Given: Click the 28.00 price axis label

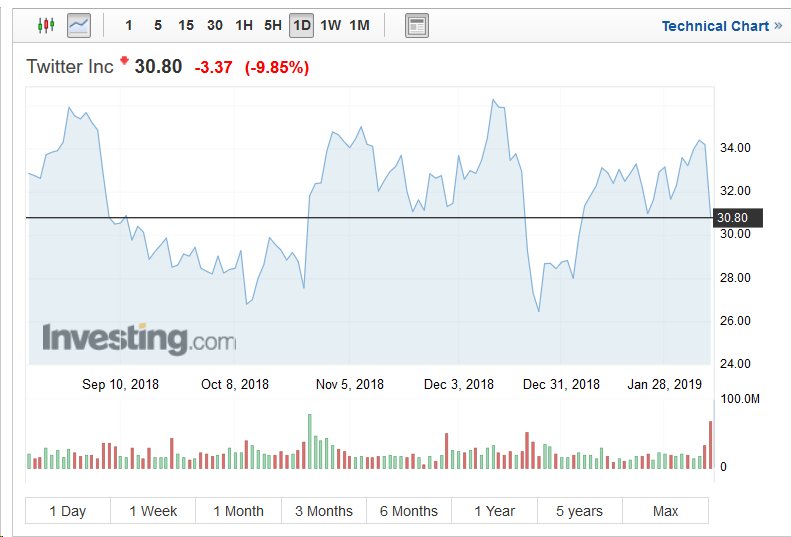Looking at the screenshot, I should 735,278.
